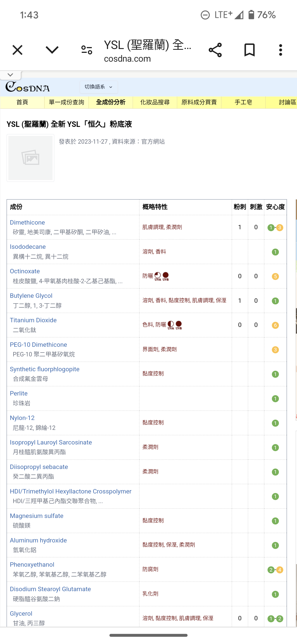The height and width of the screenshot is (644, 297).
Task: Open 原料成分買賣 tab
Action: 199,102
